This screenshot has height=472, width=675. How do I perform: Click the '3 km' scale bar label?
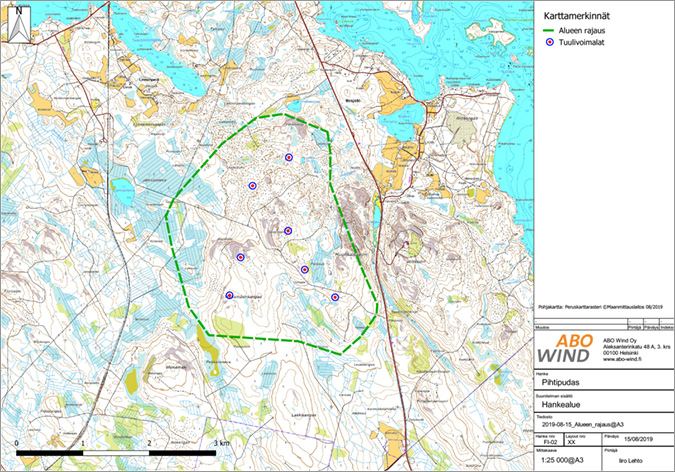[x=222, y=443]
